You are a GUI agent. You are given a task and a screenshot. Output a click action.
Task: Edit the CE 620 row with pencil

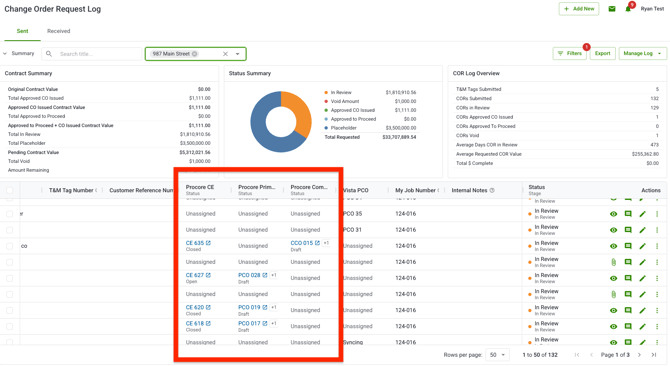tap(642, 310)
